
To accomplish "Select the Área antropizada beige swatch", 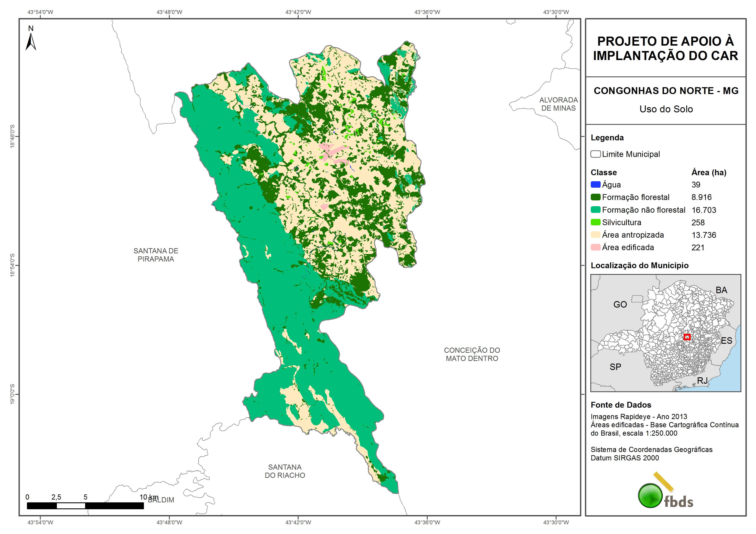I will coord(595,235).
